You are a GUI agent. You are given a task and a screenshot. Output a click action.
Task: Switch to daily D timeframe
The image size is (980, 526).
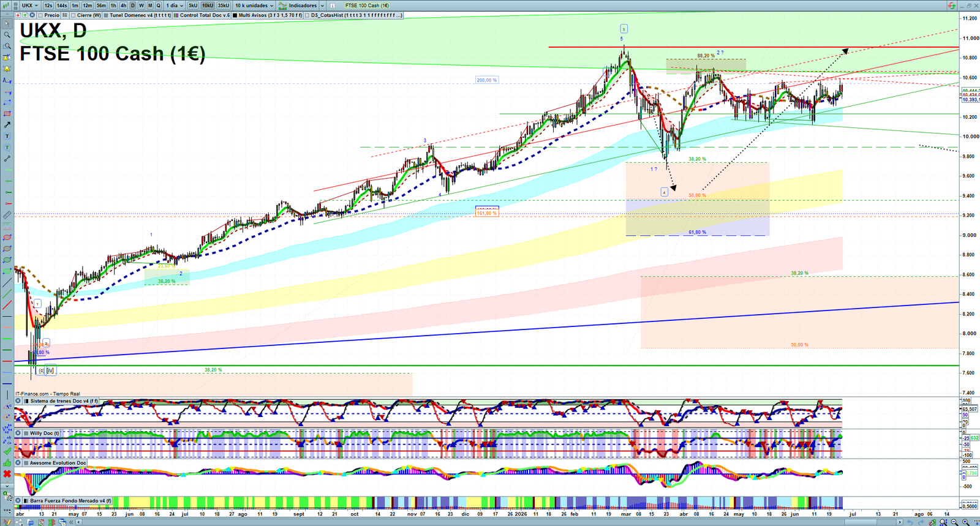(x=132, y=6)
